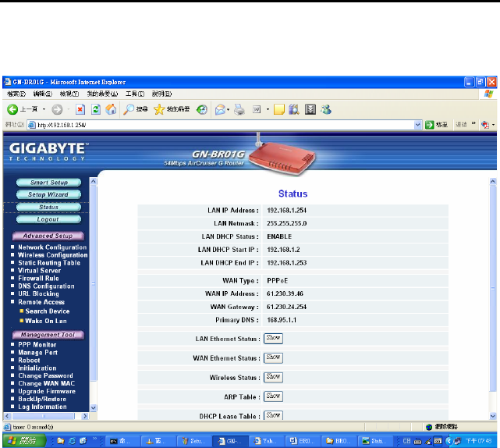Open the Favorites star
The width and height of the screenshot is (500, 448).
(x=159, y=109)
